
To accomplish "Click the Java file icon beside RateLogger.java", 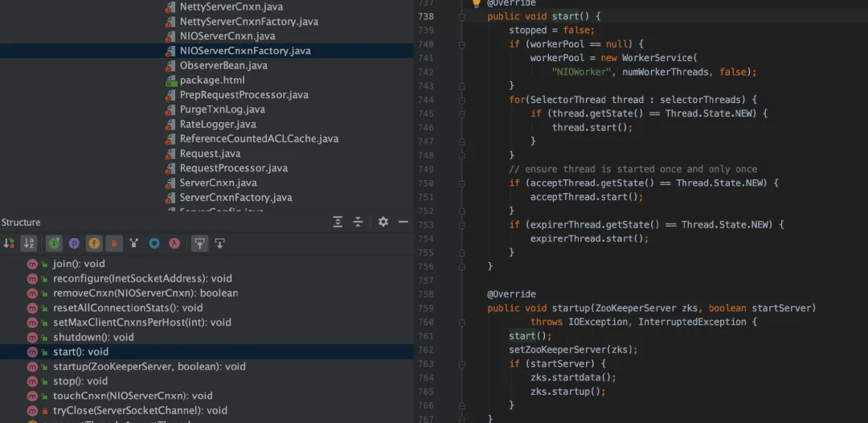I will coord(170,125).
